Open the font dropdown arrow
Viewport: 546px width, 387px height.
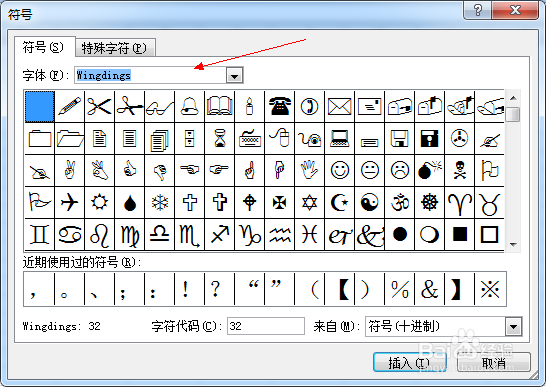point(234,75)
